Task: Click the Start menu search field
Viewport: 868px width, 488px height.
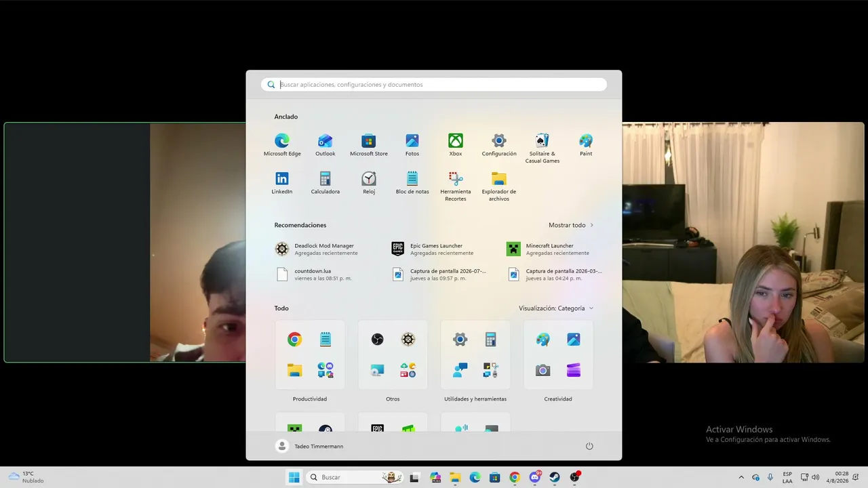Action: point(434,85)
